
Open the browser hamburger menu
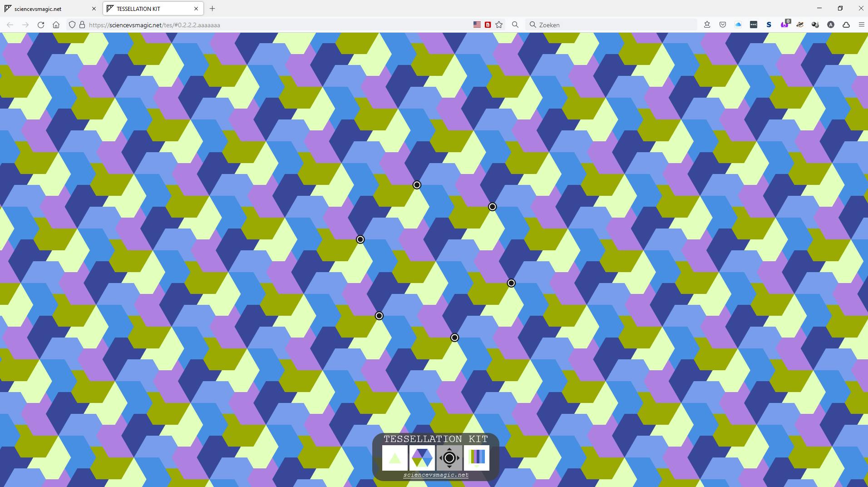(861, 25)
